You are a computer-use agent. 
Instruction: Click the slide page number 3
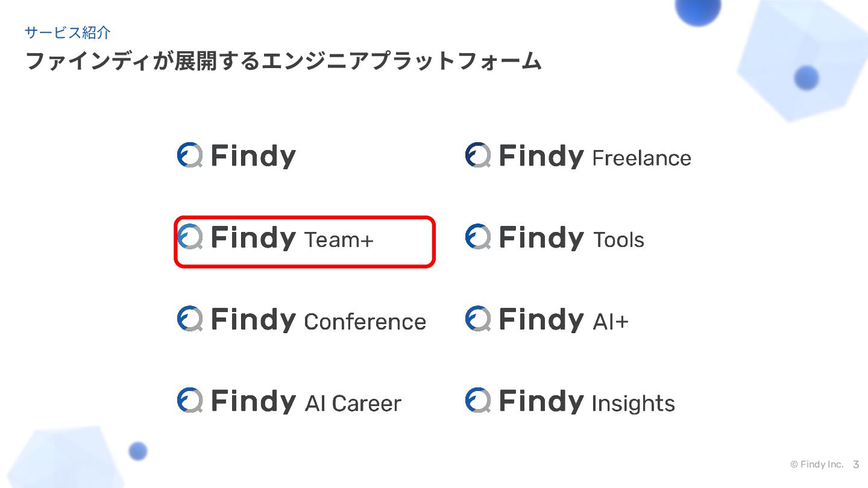(x=856, y=465)
